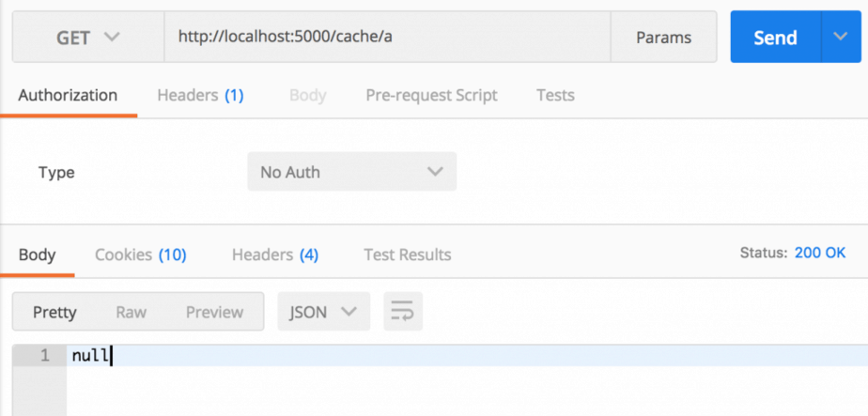Viewport: 868px width, 416px height.
Task: View the response Headers (4) tab
Action: [274, 254]
